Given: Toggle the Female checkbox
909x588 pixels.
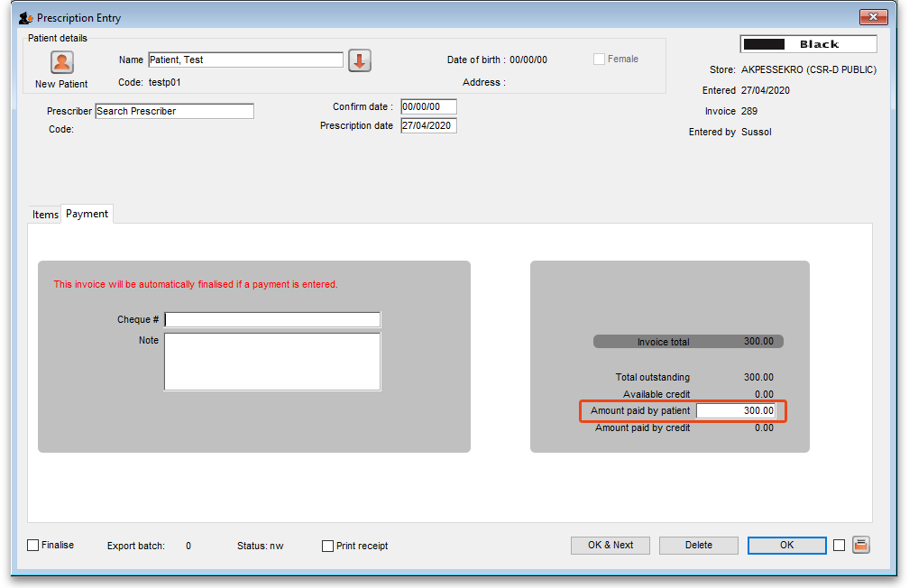Looking at the screenshot, I should 600,60.
